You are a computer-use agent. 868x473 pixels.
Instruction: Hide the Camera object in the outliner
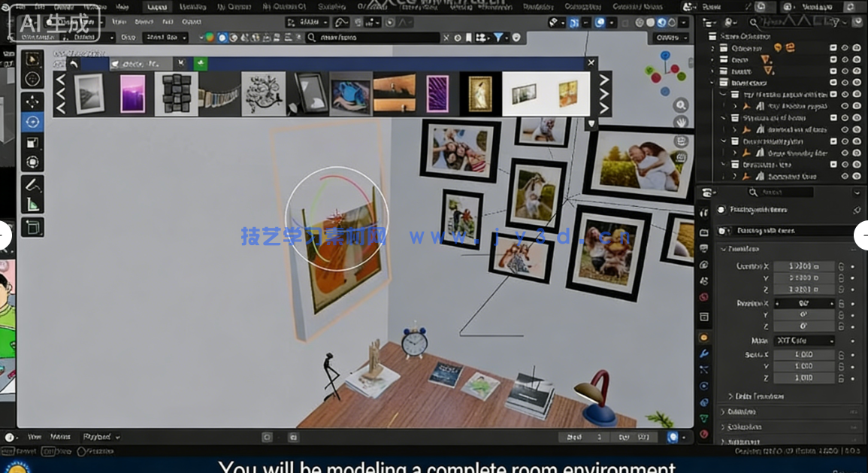844,60
